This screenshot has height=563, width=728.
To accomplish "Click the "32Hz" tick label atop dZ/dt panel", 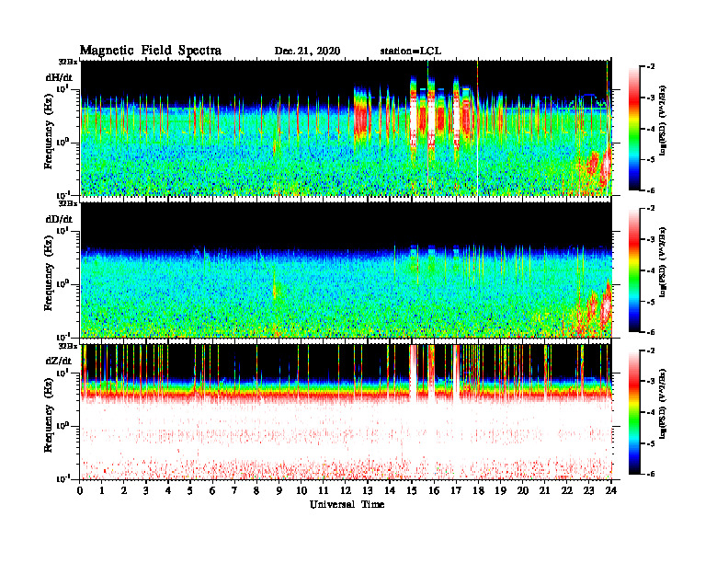I will [x=67, y=346].
